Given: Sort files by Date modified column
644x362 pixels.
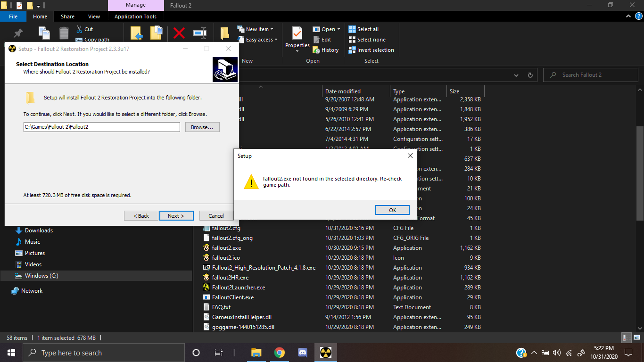Looking at the screenshot, I should (356, 91).
